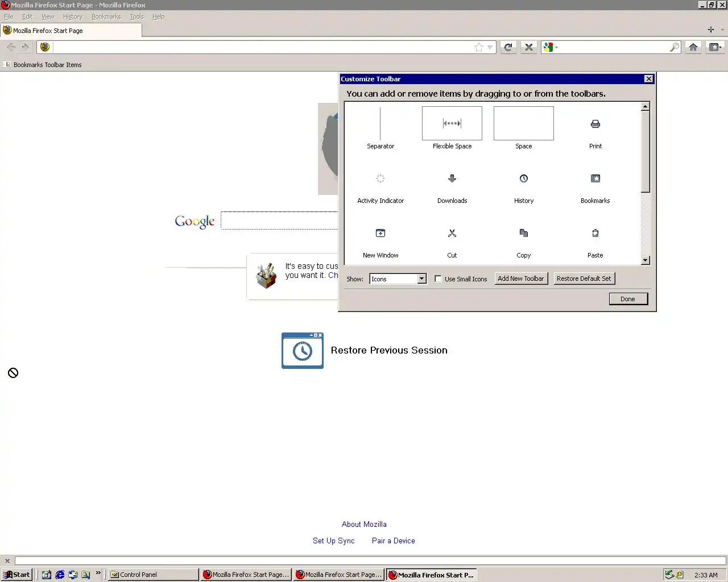Click the search magnifier icon
This screenshot has width=728, height=582.
tap(674, 47)
